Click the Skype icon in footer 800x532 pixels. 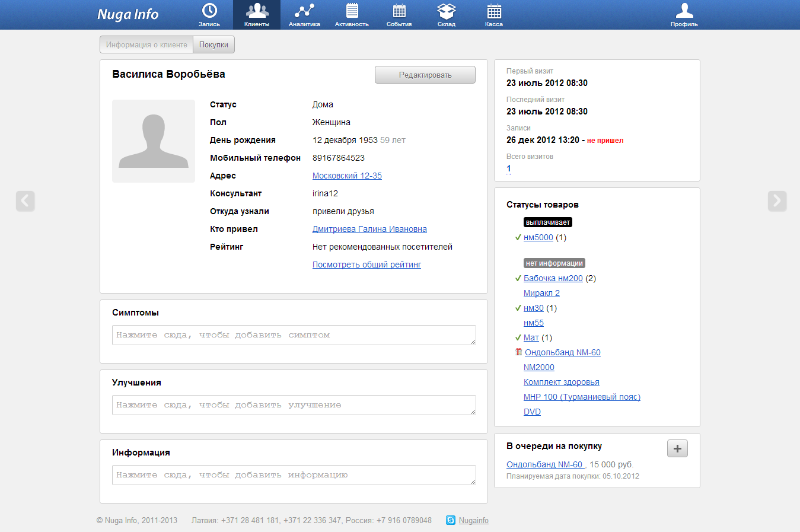[x=451, y=520]
